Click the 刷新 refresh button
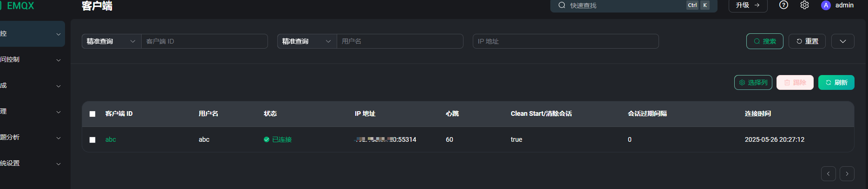 [836, 82]
